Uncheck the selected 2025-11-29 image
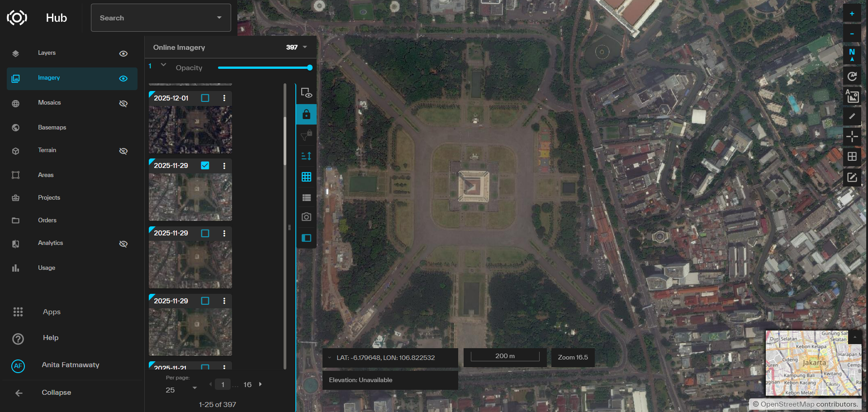The width and height of the screenshot is (868, 412). (x=205, y=165)
